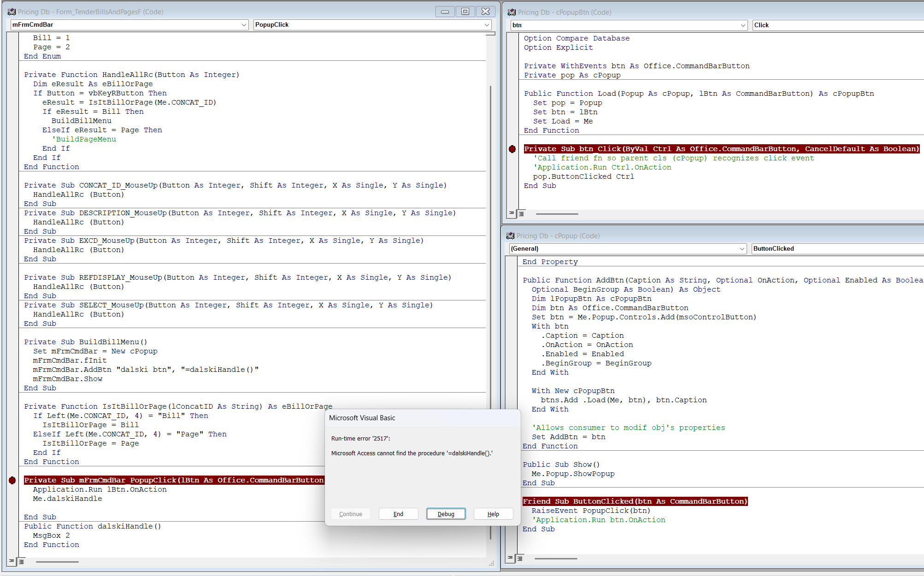Minimize the Form_TenderBillsAndPagesF code window
The width and height of the screenshot is (924, 576).
(x=445, y=12)
